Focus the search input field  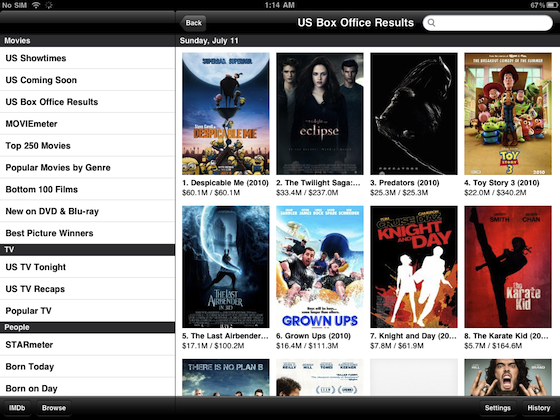coord(488,23)
